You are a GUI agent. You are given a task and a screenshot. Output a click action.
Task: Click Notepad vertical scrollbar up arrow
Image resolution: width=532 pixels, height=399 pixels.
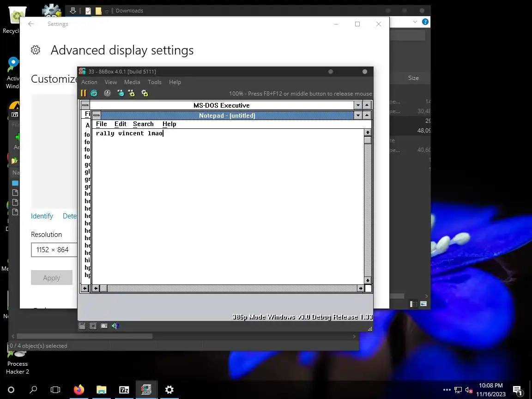click(368, 133)
